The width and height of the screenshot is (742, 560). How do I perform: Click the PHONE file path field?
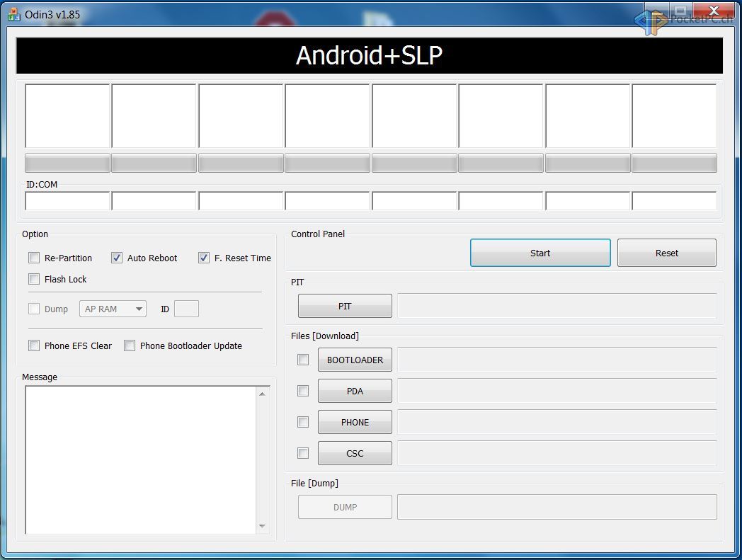557,422
